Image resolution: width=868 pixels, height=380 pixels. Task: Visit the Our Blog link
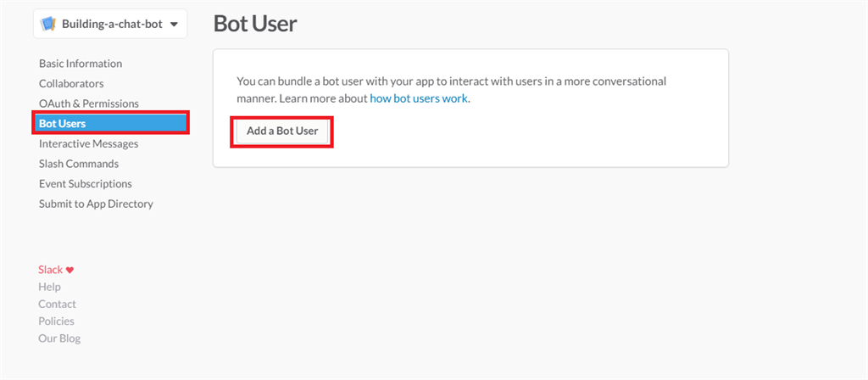tap(59, 338)
